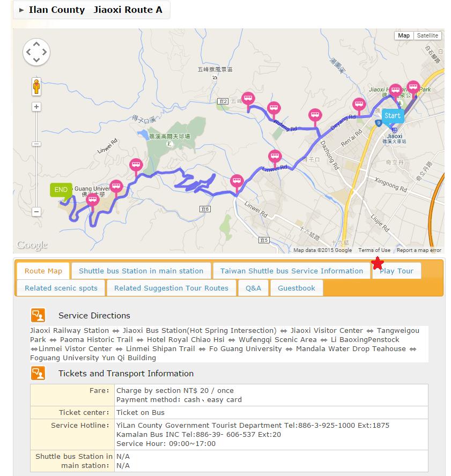Click the map zoom slider track
This screenshot has width=451, height=476.
[x=36, y=159]
